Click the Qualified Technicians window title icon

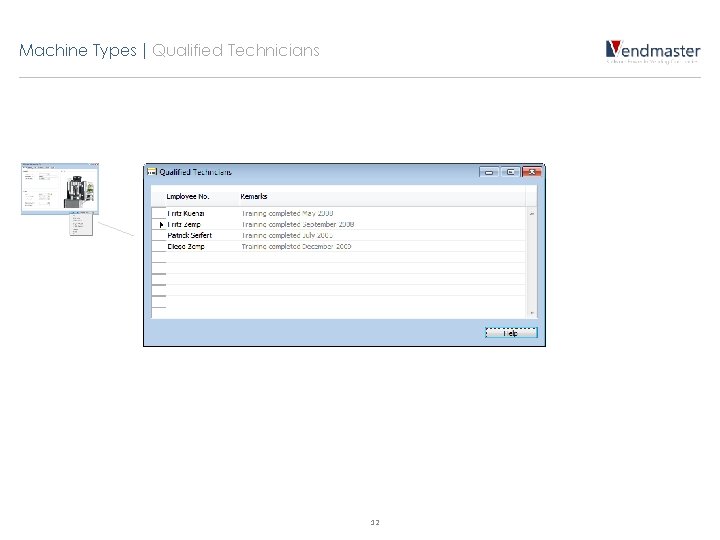(152, 172)
